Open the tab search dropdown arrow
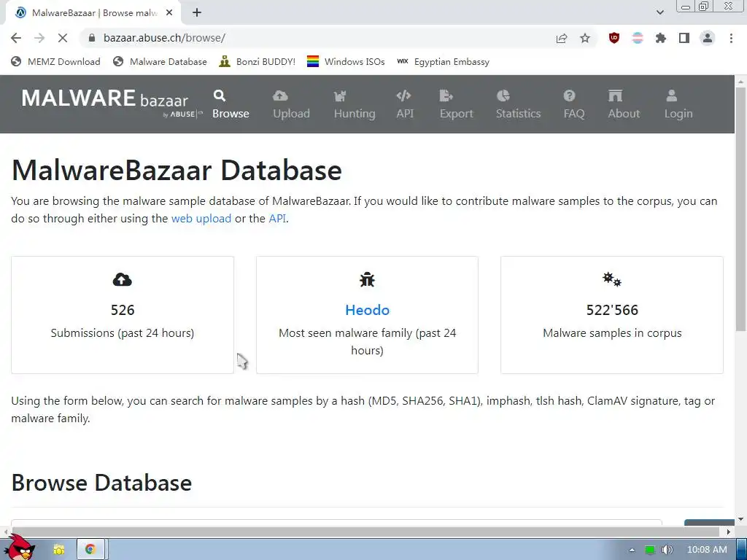This screenshot has width=747, height=560. [x=659, y=12]
